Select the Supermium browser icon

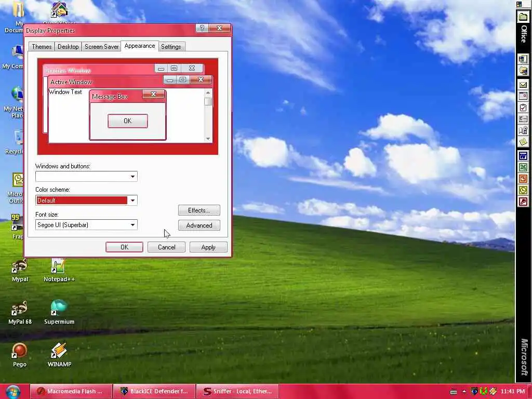pos(59,313)
